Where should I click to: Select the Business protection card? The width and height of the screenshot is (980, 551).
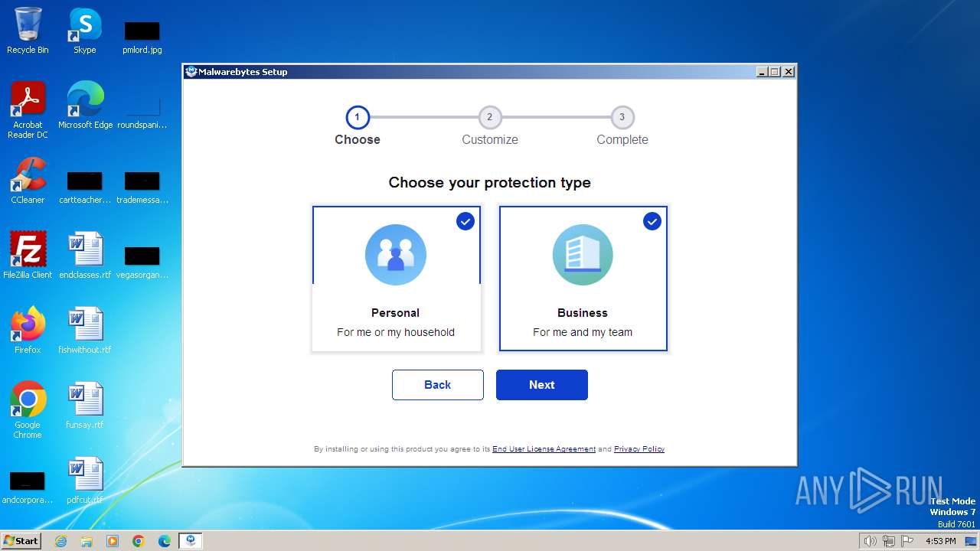pos(583,279)
